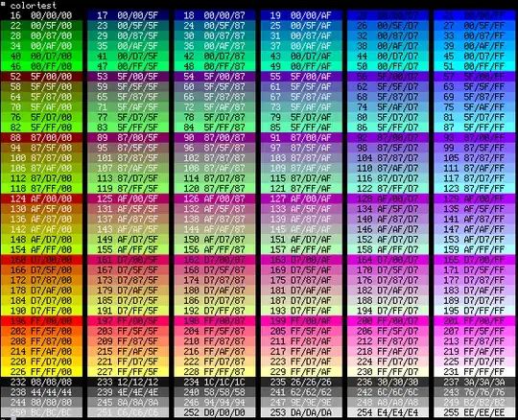The height and width of the screenshot is (420, 518).
Task: Click color cell 220 FF/D7/00
Action: 41,362
